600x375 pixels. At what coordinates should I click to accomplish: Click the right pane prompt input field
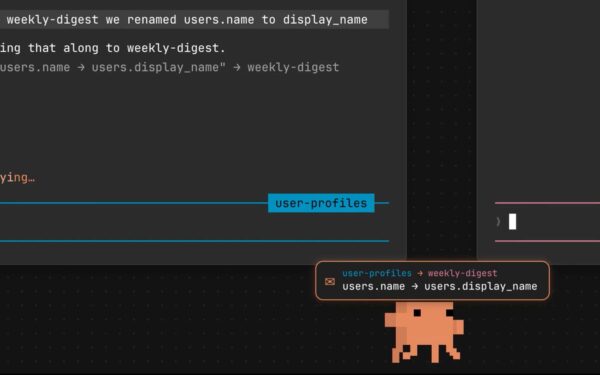click(547, 222)
